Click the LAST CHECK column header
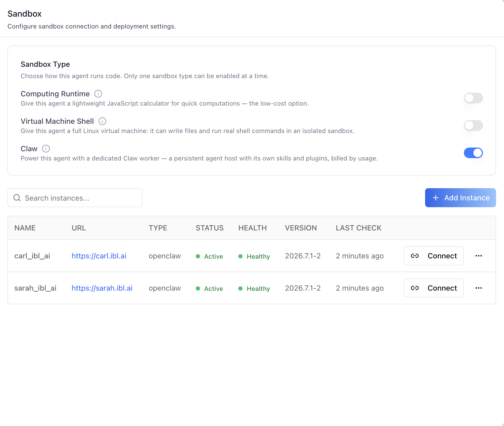Viewport: 504px width, 426px height. click(x=359, y=228)
